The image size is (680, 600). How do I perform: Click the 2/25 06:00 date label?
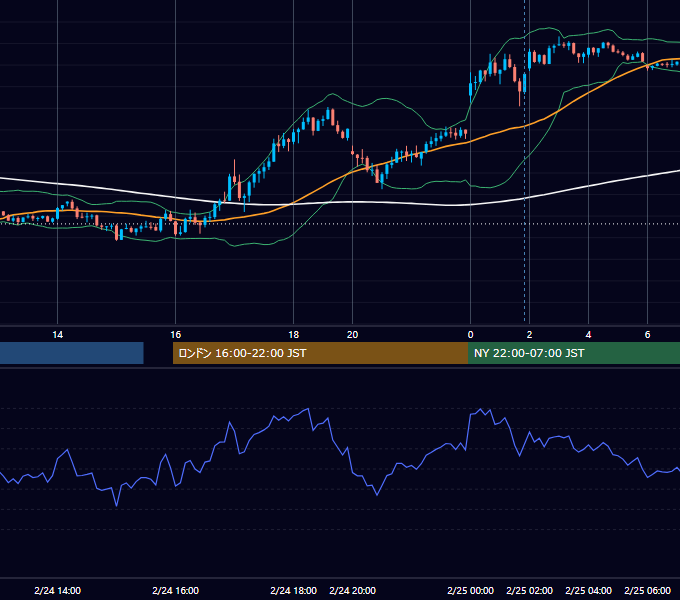point(647,590)
